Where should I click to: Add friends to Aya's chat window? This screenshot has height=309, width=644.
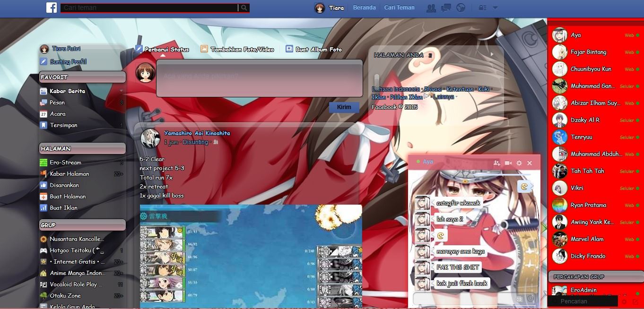click(x=496, y=162)
